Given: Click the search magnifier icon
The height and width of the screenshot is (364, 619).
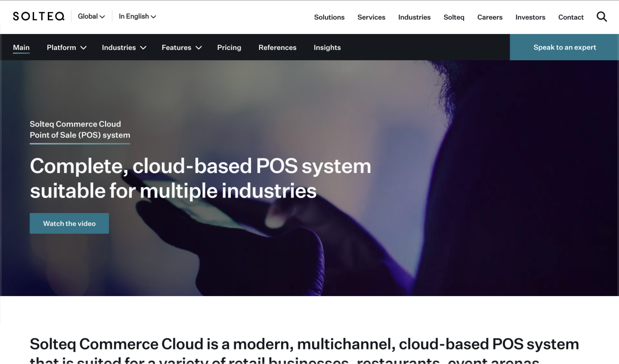Looking at the screenshot, I should pos(602,17).
